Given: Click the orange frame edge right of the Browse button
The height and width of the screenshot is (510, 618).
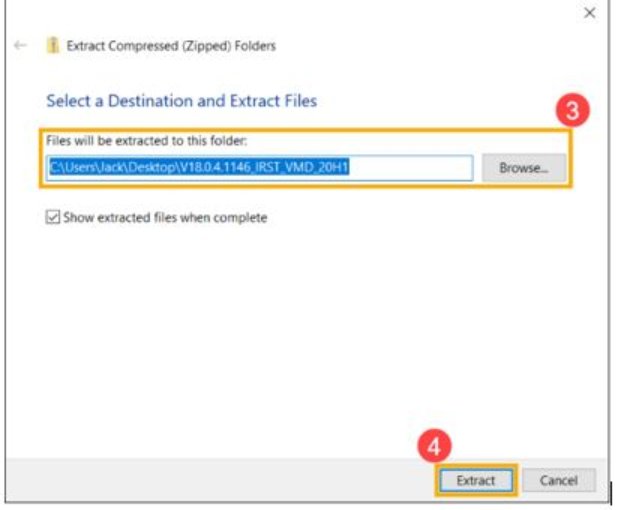Looking at the screenshot, I should [x=571, y=168].
